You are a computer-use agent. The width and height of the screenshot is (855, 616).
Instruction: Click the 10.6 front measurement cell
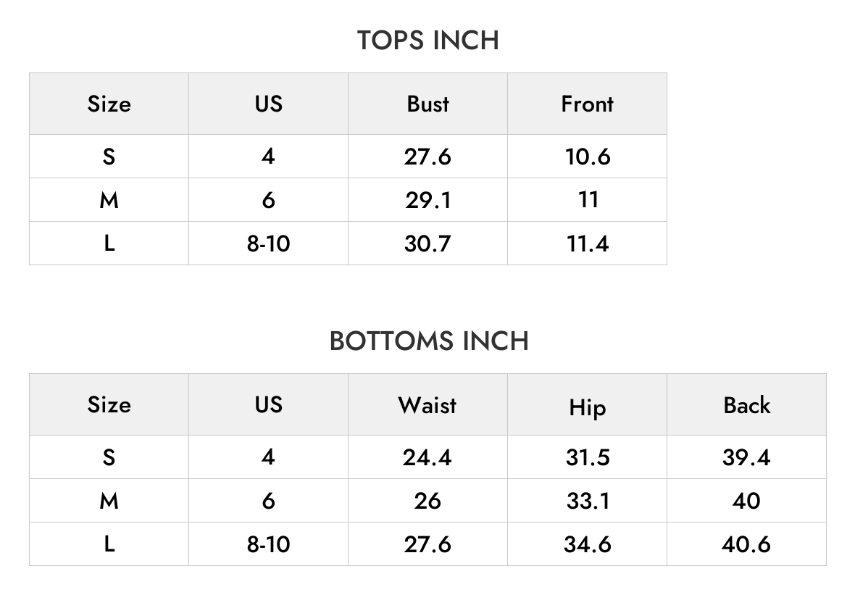click(x=587, y=157)
